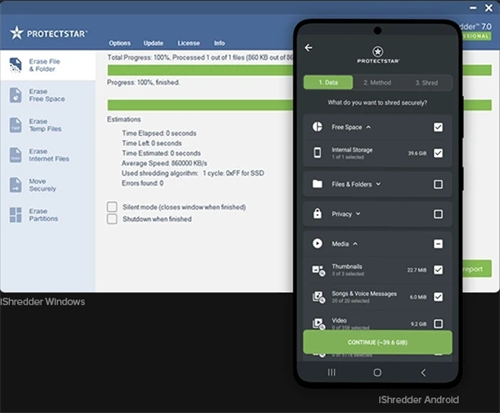Image resolution: width=500 pixels, height=413 pixels.
Task: Open the License menu item
Action: click(189, 43)
